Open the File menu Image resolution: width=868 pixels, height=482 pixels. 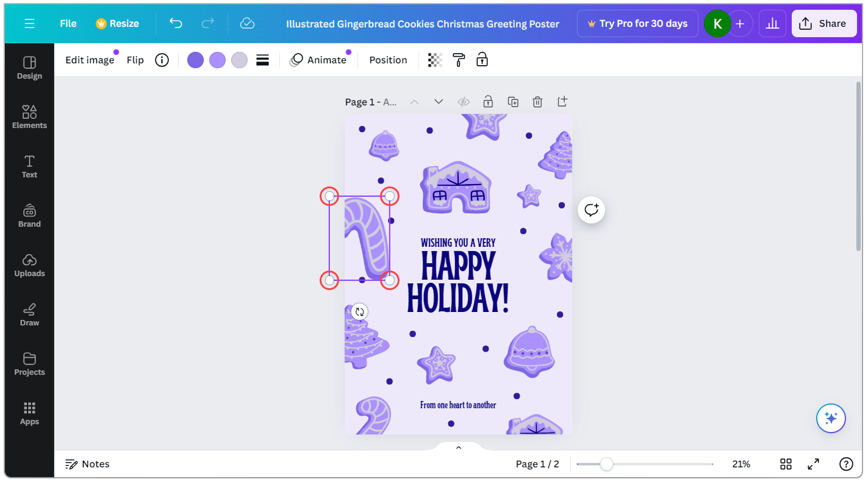click(x=68, y=23)
